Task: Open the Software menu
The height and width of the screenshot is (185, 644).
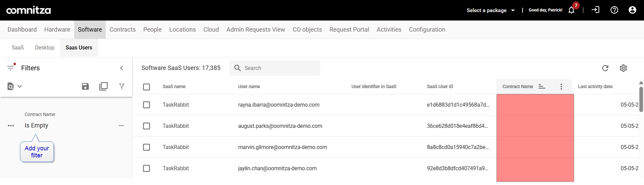Action: 90,30
